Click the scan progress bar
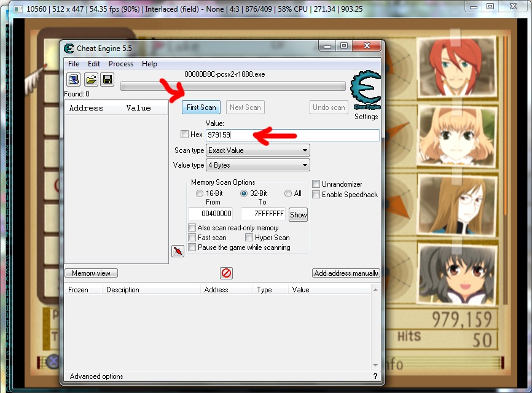 (x=233, y=86)
